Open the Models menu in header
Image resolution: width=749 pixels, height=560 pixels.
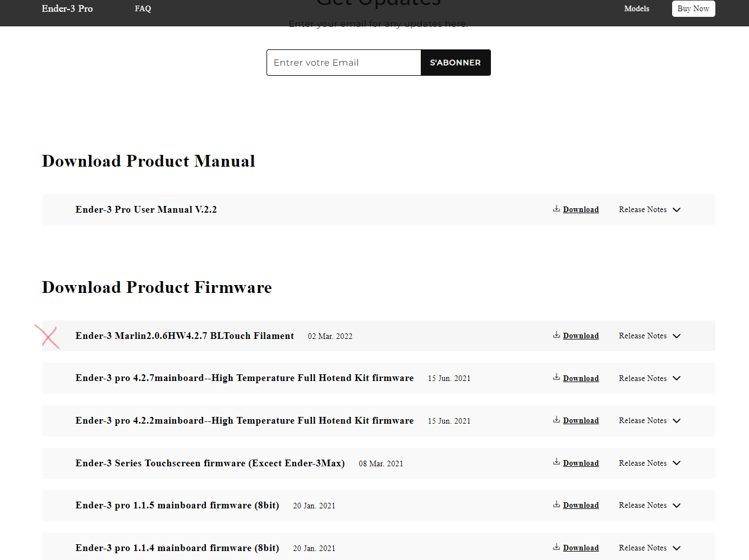pyautogui.click(x=637, y=9)
